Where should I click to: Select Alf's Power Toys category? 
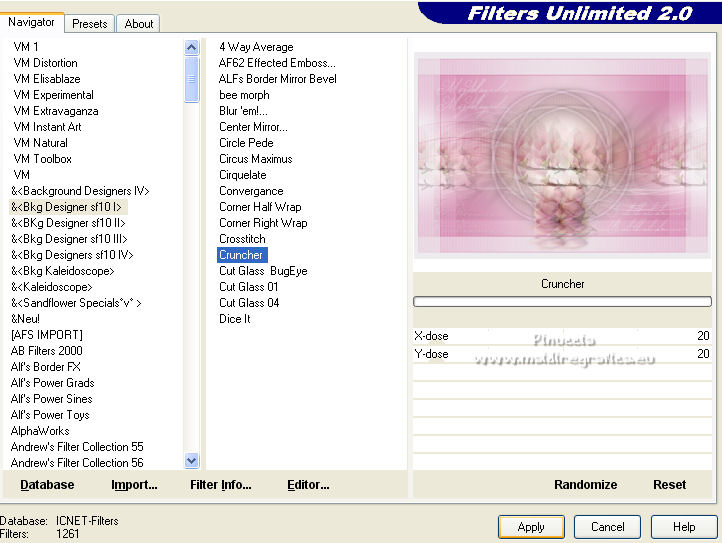(x=50, y=415)
